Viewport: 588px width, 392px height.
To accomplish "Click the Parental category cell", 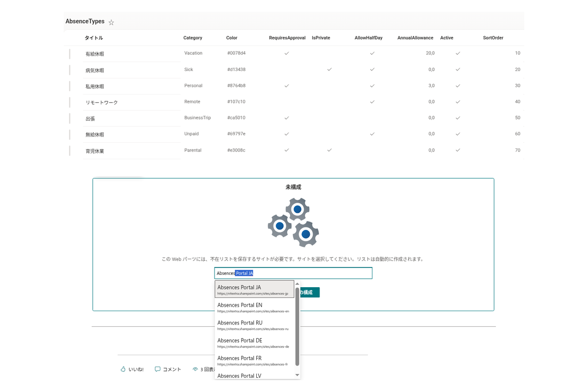I will (193, 150).
